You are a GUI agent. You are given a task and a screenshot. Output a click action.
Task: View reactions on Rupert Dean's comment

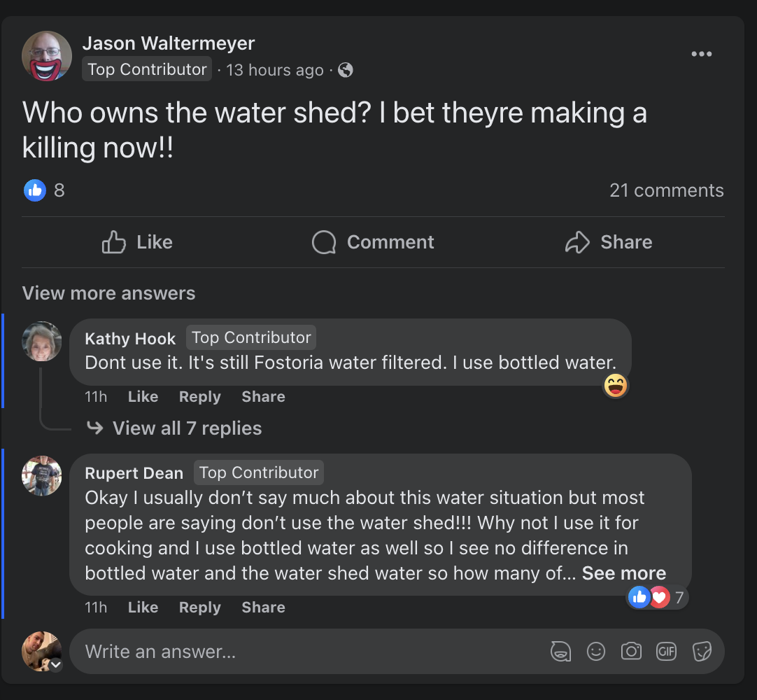coord(657,597)
